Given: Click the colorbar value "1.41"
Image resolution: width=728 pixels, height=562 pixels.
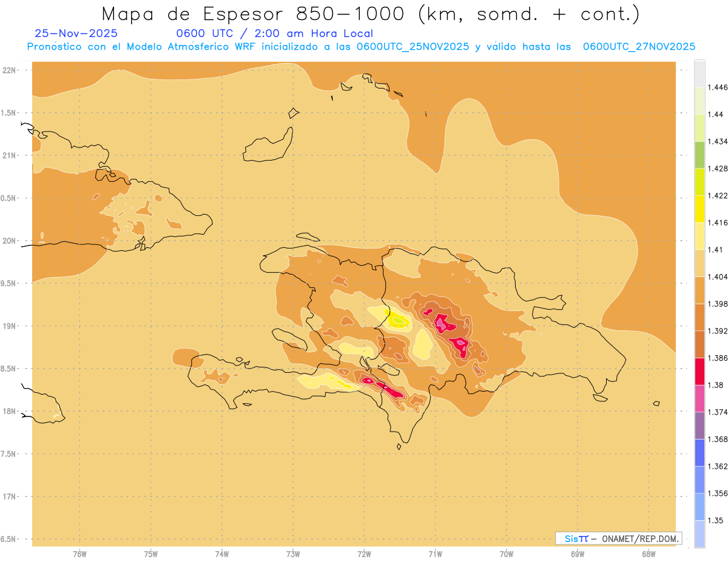Looking at the screenshot, I should [x=716, y=250].
